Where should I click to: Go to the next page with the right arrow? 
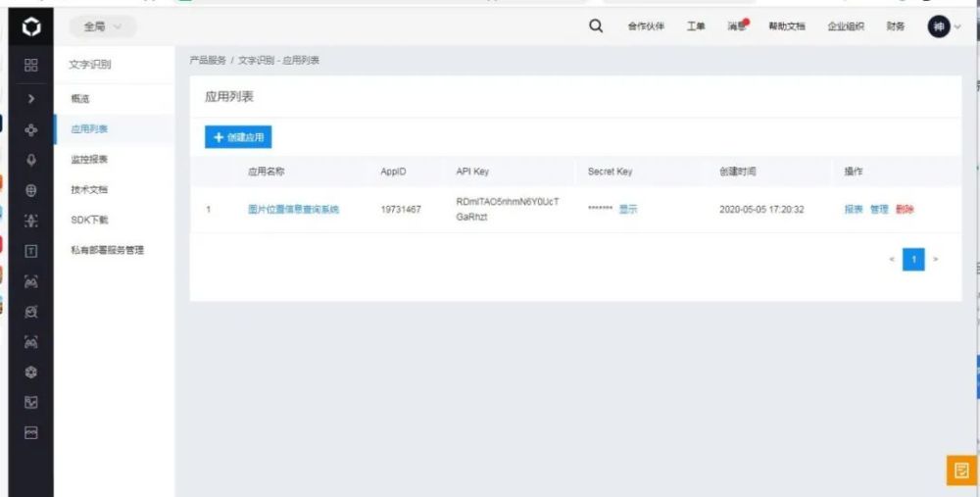pos(936,259)
